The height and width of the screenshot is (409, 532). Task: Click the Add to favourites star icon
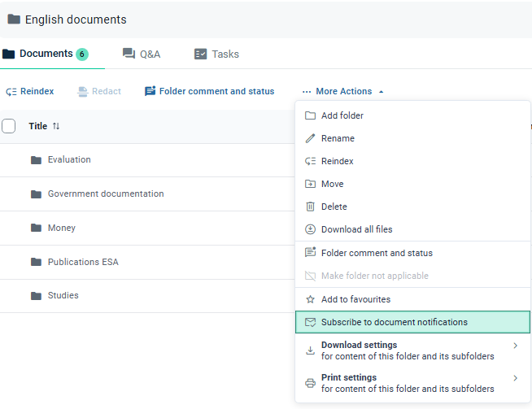tap(310, 299)
